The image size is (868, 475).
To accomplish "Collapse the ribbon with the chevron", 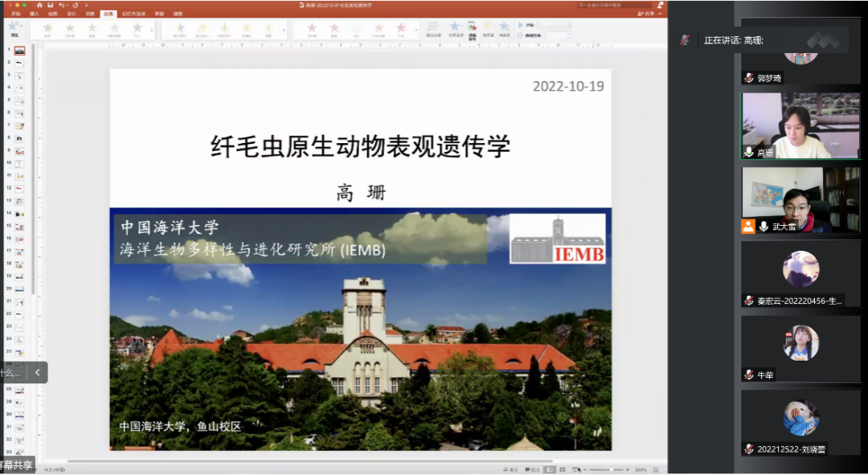I will click(661, 14).
